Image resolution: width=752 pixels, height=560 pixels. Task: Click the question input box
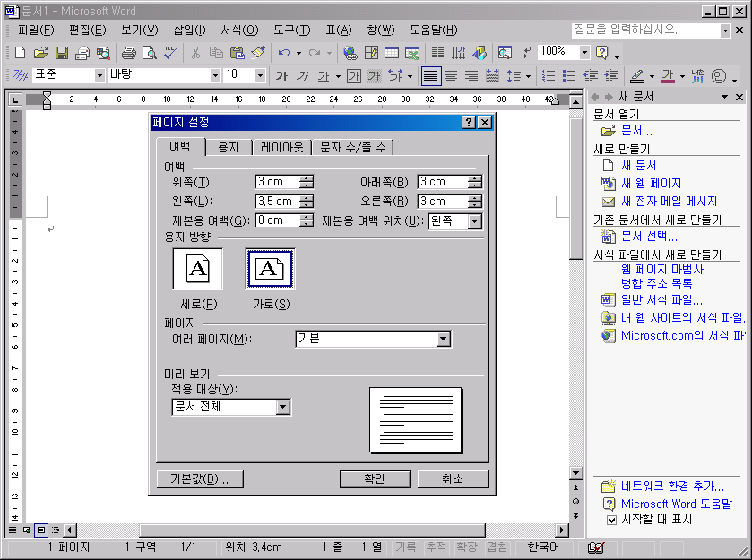click(646, 30)
